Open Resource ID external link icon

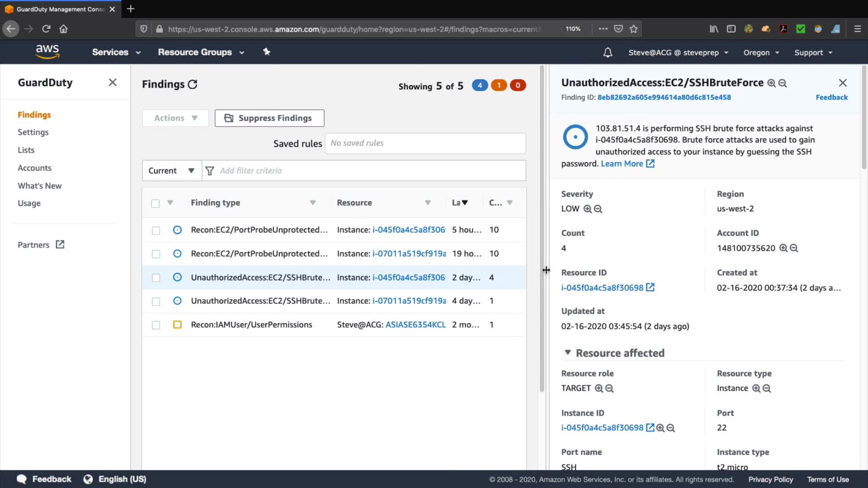(x=650, y=287)
